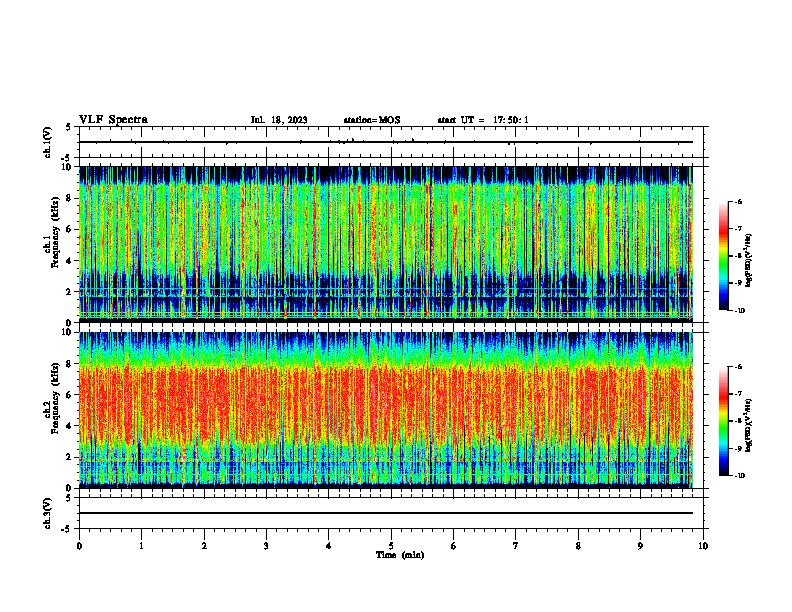Click the ch.1 spectrogram colorbar

(724, 256)
